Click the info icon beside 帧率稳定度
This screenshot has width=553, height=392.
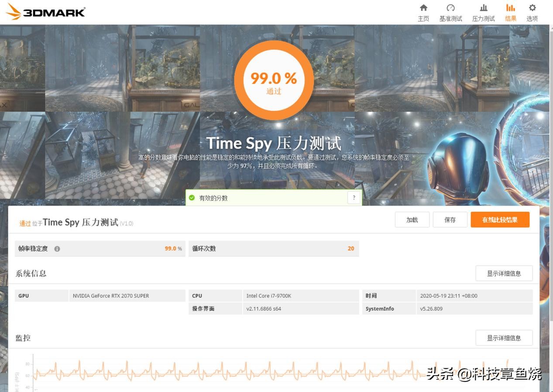pos(56,248)
